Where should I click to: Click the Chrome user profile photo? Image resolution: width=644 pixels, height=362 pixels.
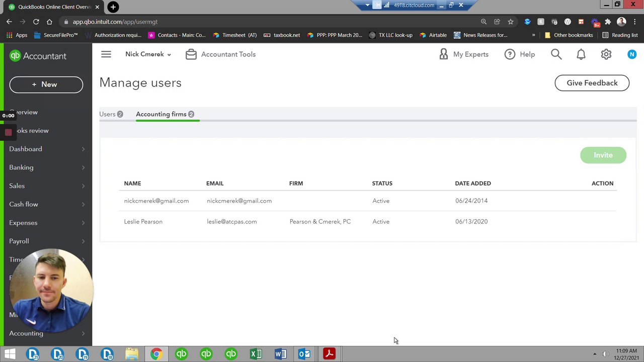point(621,22)
